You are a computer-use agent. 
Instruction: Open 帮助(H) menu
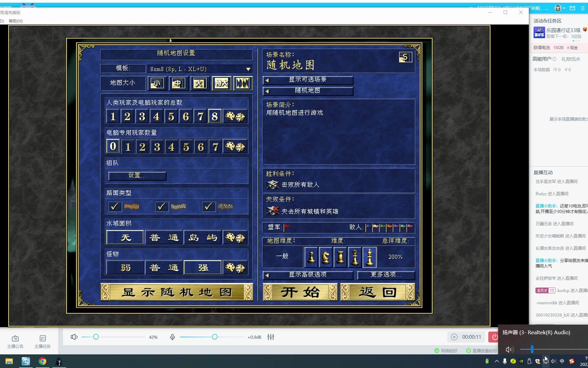coord(16,21)
